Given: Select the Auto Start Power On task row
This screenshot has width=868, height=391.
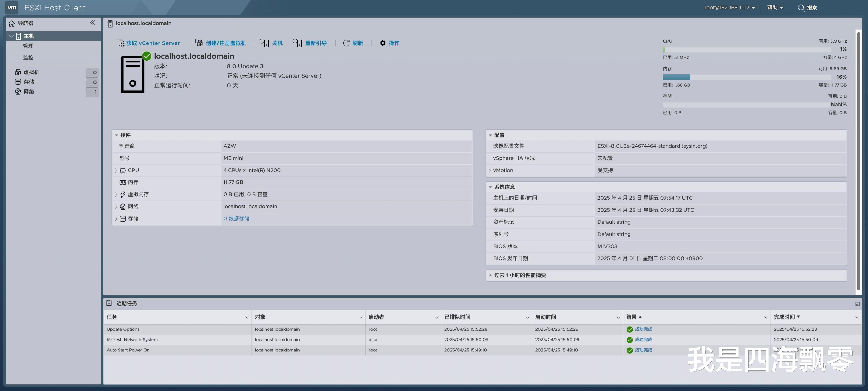Looking at the screenshot, I should [482, 350].
